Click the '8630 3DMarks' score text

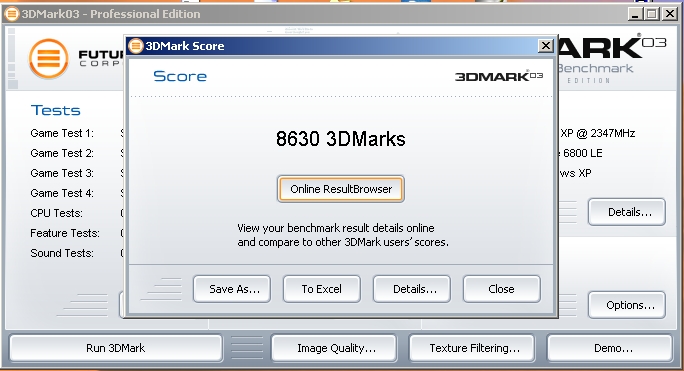coord(341,139)
